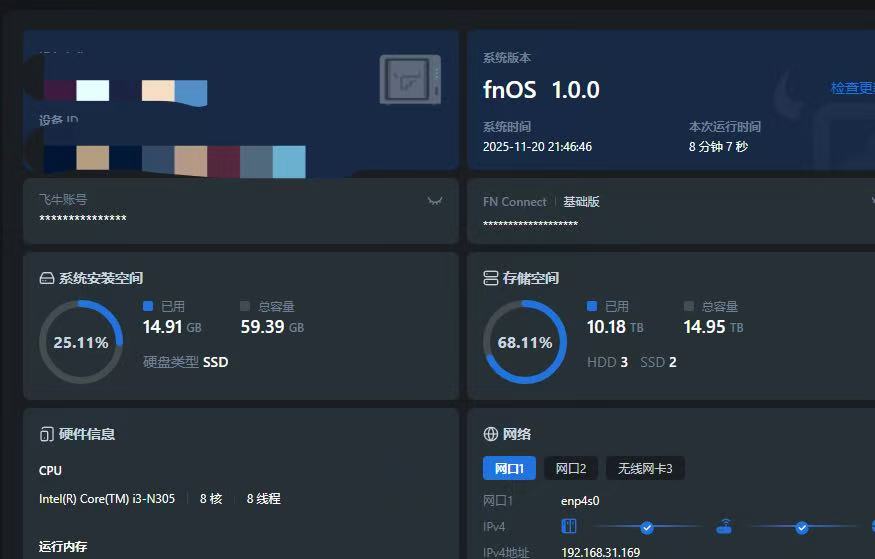Image resolution: width=875 pixels, height=559 pixels.
Task: Click the NAS device icon
Action: click(x=410, y=80)
